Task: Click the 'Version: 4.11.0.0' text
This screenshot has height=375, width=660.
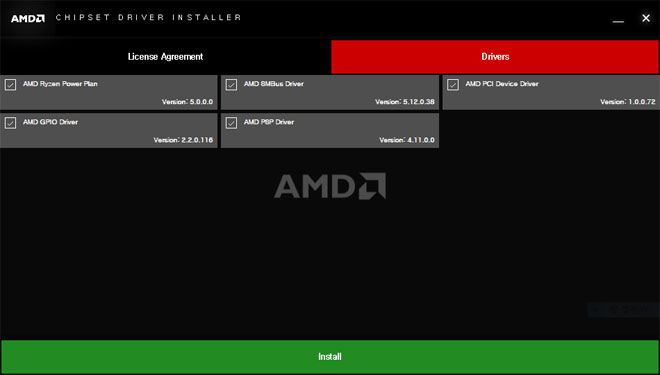Action: click(x=407, y=140)
